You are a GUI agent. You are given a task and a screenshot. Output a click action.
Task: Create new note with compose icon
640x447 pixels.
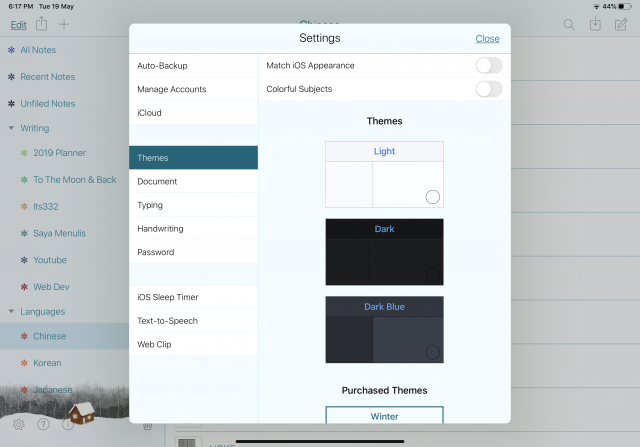621,24
